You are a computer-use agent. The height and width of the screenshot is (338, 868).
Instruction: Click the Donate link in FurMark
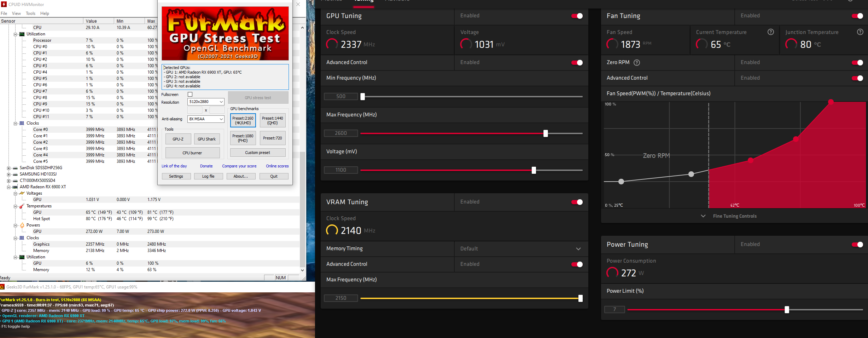coord(206,166)
